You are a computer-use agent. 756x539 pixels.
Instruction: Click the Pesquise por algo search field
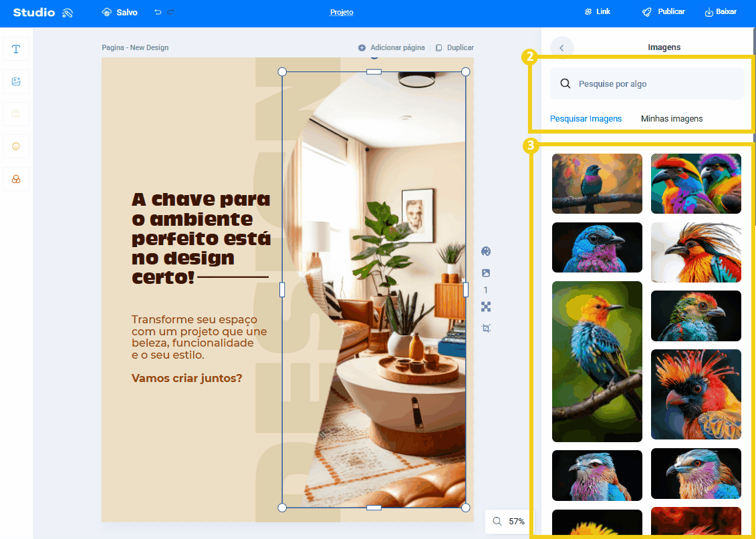[647, 83]
